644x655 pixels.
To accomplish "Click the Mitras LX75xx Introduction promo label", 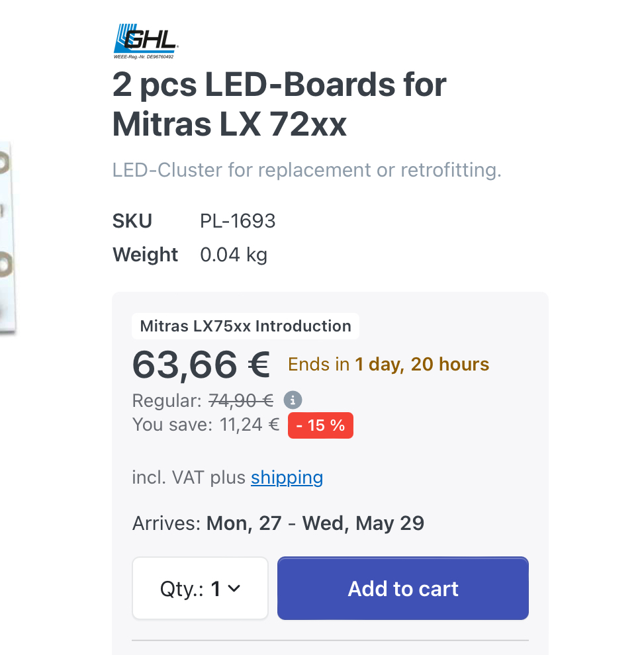I will (x=246, y=326).
